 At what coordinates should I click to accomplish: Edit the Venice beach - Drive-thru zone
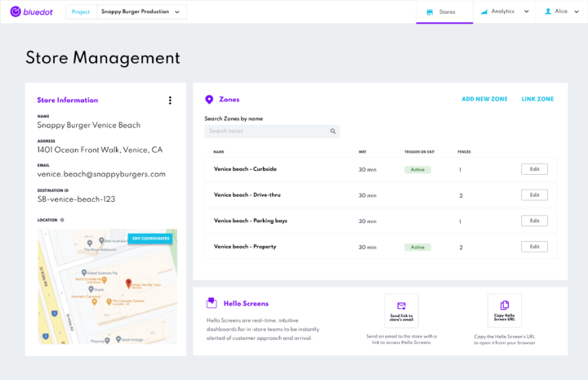(x=534, y=195)
